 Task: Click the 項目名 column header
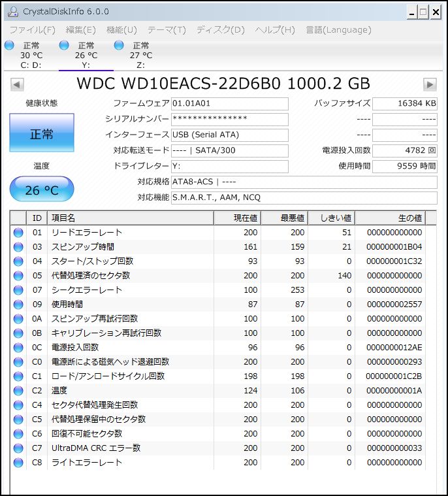pos(131,218)
